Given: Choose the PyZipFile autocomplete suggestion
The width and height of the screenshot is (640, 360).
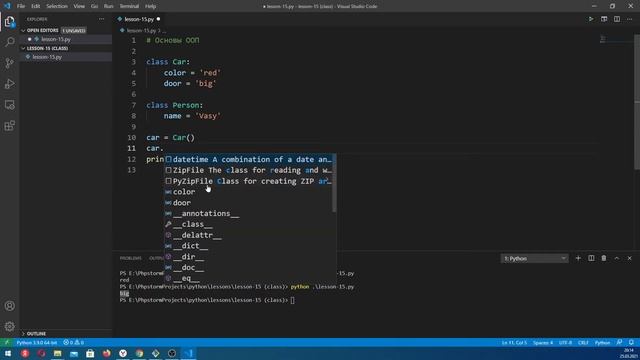Looking at the screenshot, I should [x=249, y=181].
